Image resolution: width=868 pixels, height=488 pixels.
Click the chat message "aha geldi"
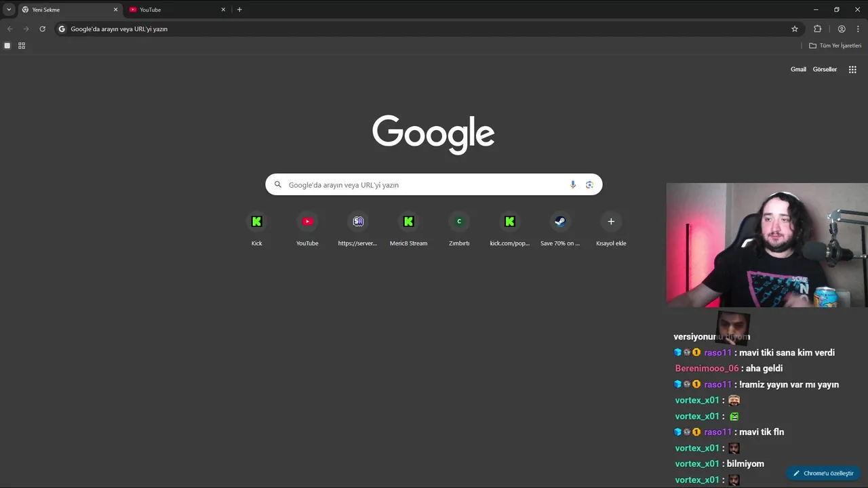(764, 368)
